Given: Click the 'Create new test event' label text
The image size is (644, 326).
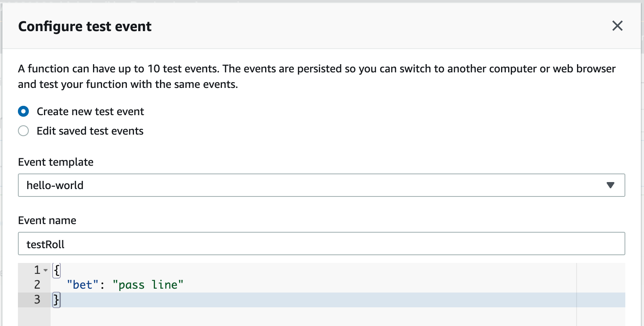Looking at the screenshot, I should [x=90, y=112].
